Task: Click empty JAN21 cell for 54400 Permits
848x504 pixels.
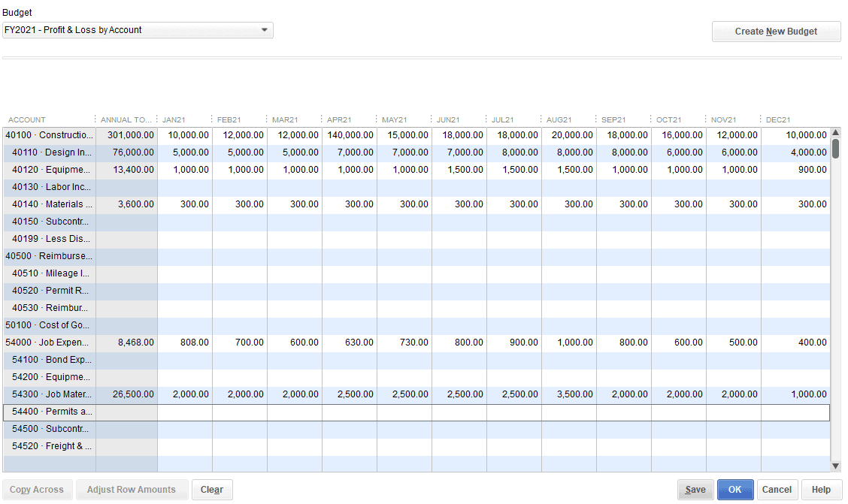Action: 185,412
